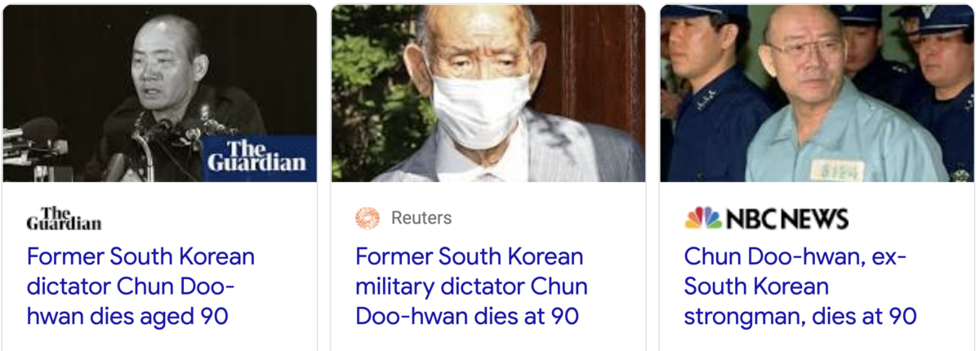The width and height of the screenshot is (980, 351).
Task: Click the prisoner number tag on the blue uniform
Action: pos(837,170)
